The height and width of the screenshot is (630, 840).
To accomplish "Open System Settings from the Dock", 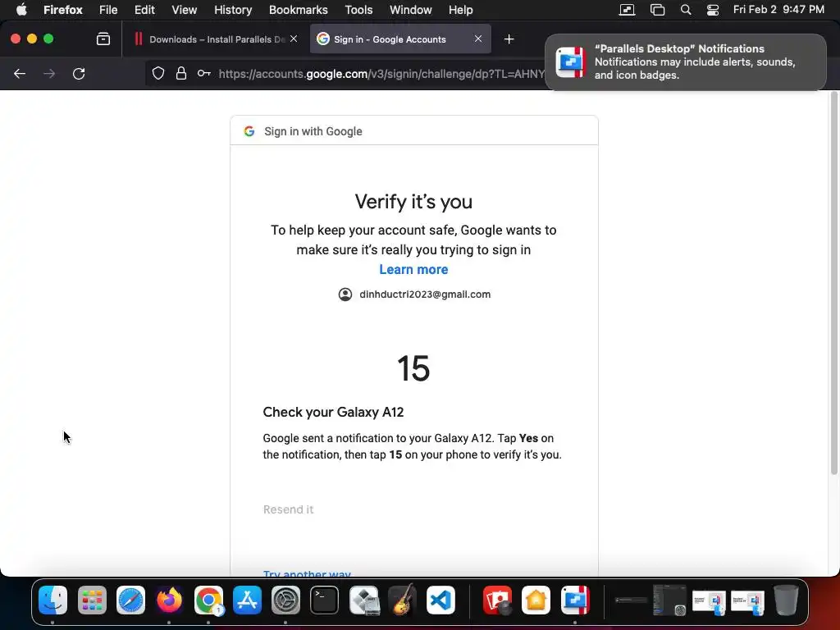I will (285, 600).
